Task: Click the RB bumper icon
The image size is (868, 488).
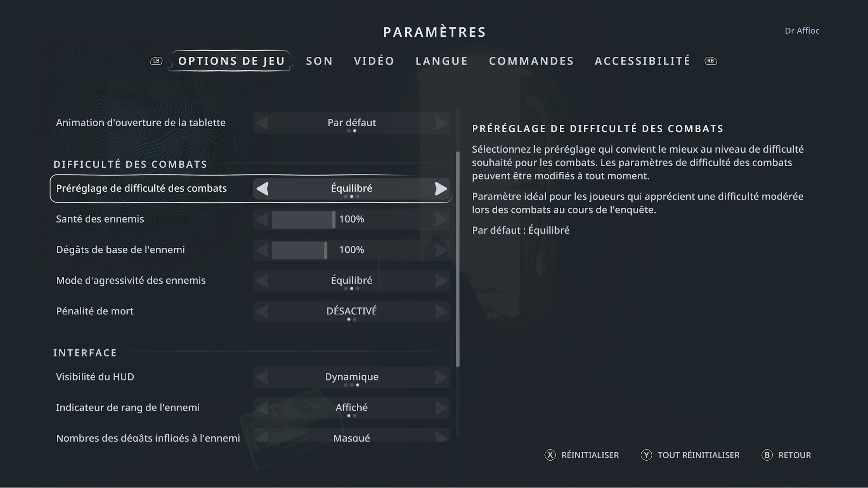Action: tap(710, 61)
